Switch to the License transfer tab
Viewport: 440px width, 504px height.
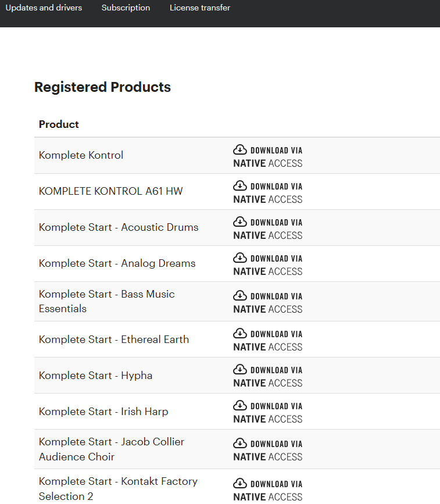point(200,8)
